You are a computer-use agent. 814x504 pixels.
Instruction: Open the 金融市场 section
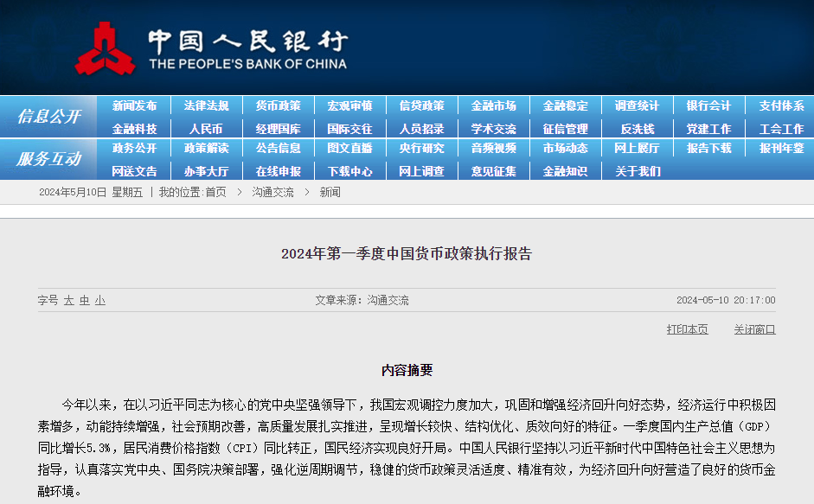(494, 105)
